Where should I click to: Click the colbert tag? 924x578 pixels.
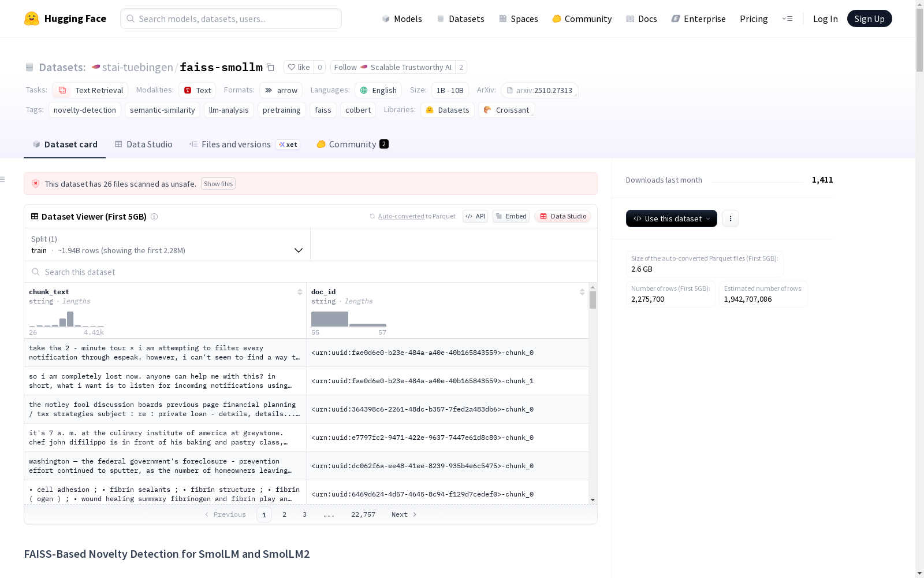click(358, 110)
